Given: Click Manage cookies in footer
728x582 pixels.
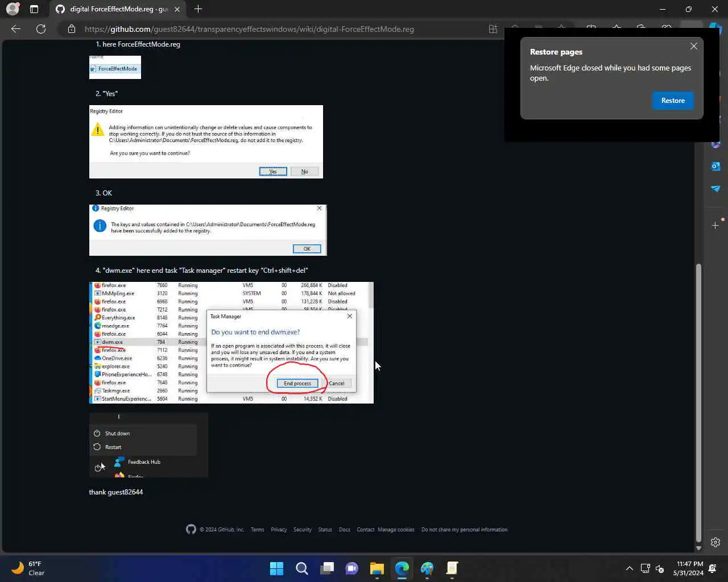Looking at the screenshot, I should [x=396, y=530].
